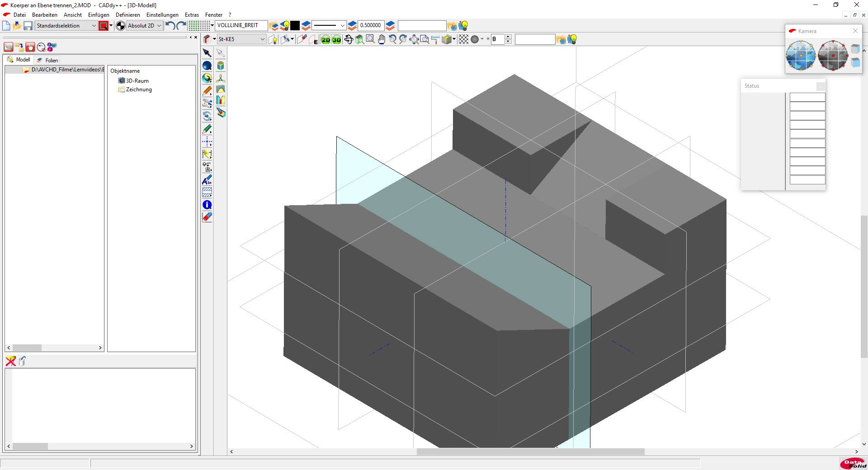The width and height of the screenshot is (868, 470).
Task: Click the save diskette icon
Action: (28, 26)
